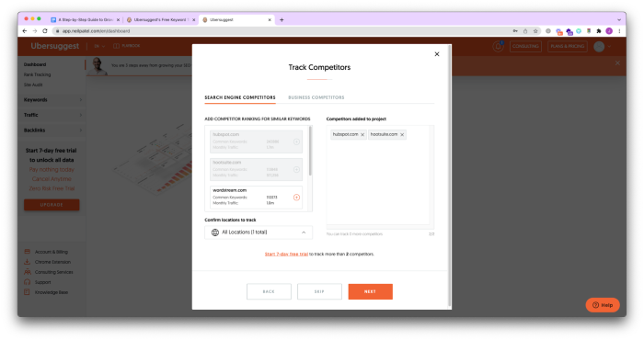Viewport: 644px width, 340px height.
Task: Expand the All Locations dropdown
Action: [x=259, y=232]
